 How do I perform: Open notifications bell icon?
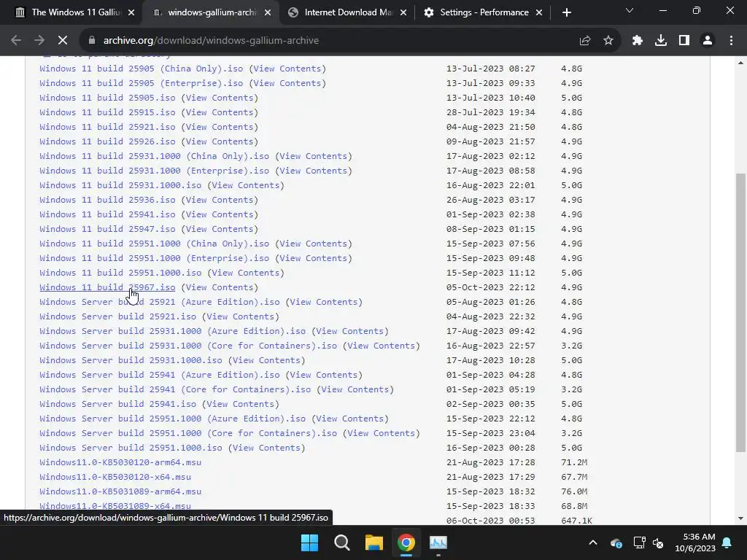(727, 542)
